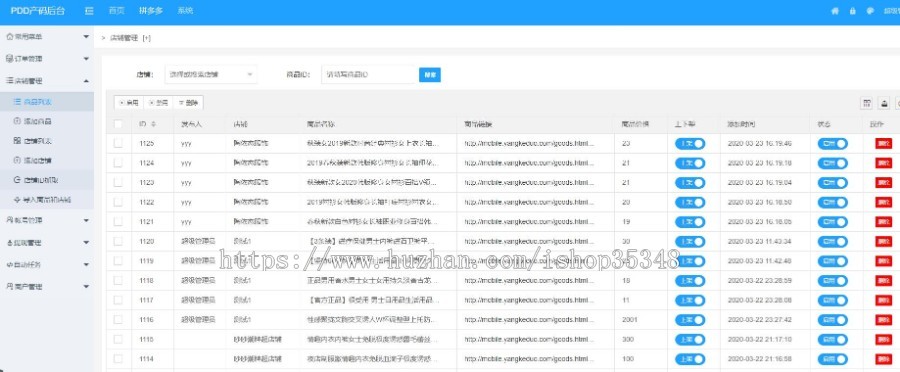900x372 pixels.
Task: Click the timestamp 2020-03-22 21:17:10
Action: pos(759,339)
